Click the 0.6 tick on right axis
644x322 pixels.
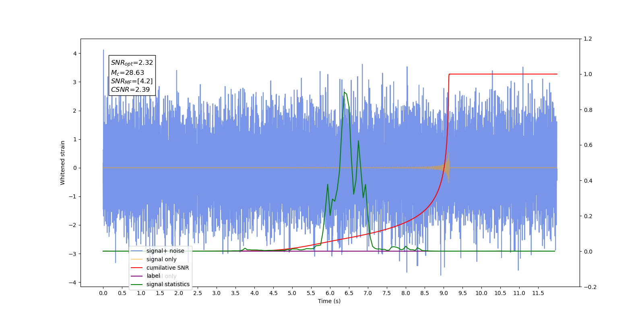[x=588, y=145]
